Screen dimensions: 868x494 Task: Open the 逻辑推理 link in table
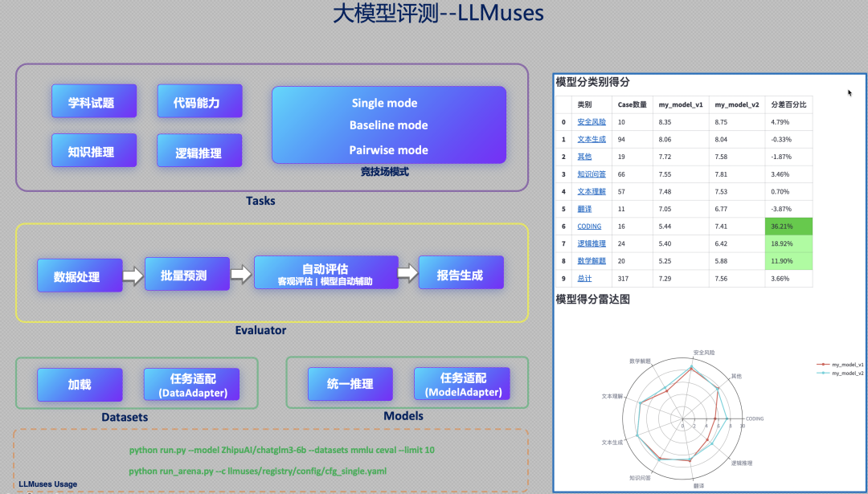tap(592, 244)
